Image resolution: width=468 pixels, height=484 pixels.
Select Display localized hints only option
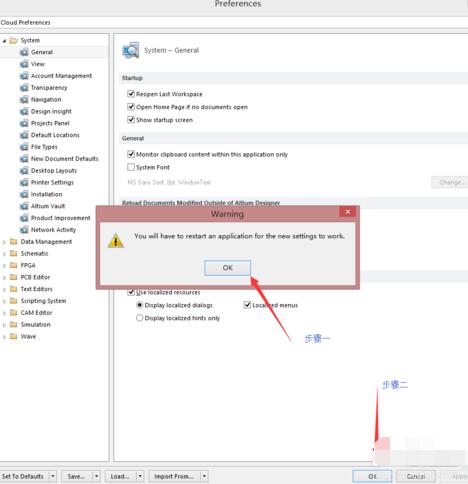(139, 318)
